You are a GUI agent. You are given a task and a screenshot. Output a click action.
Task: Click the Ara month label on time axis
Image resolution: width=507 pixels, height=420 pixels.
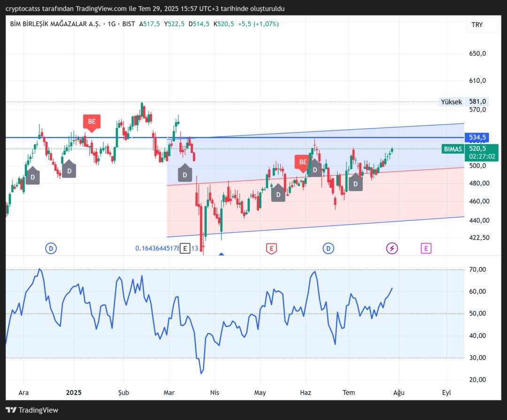[x=23, y=392]
